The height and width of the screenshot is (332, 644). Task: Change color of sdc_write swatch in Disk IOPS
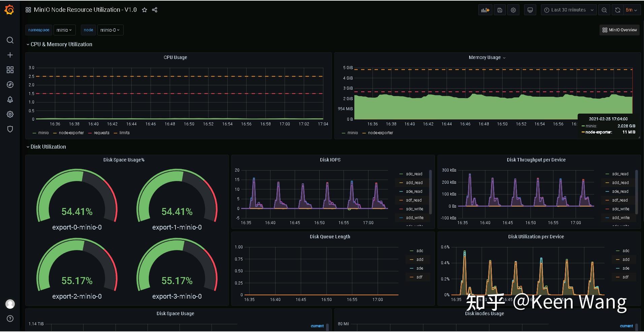coord(401,209)
